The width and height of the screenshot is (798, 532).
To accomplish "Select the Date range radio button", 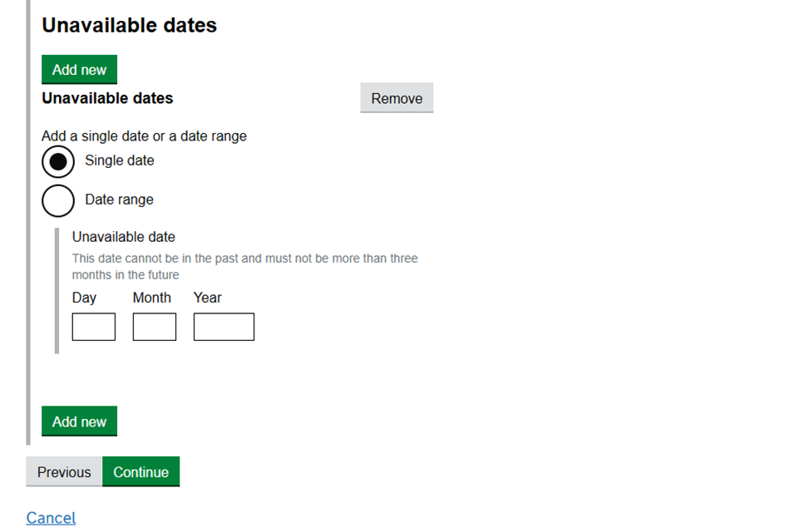I will 58,200.
